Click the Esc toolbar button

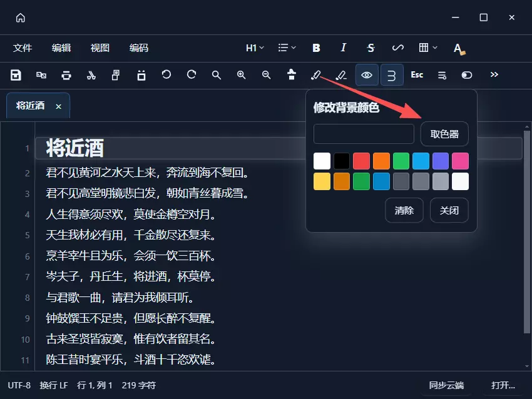tap(417, 75)
